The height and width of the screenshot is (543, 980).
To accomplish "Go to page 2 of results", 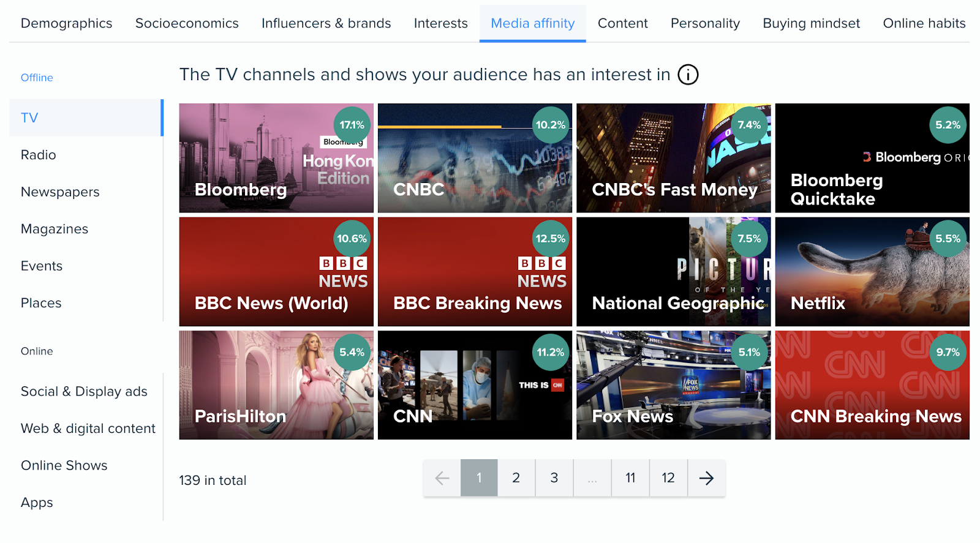I will click(516, 478).
